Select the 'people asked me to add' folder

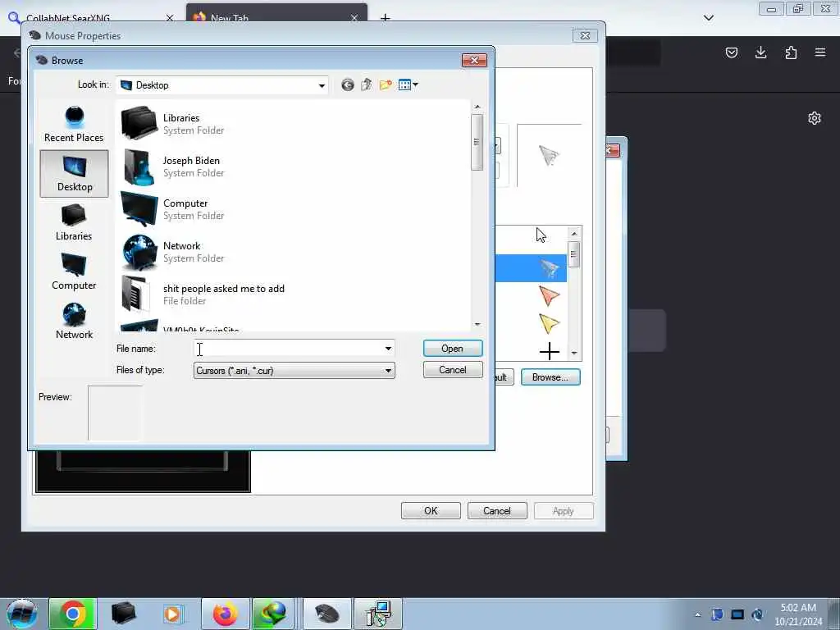[203, 294]
